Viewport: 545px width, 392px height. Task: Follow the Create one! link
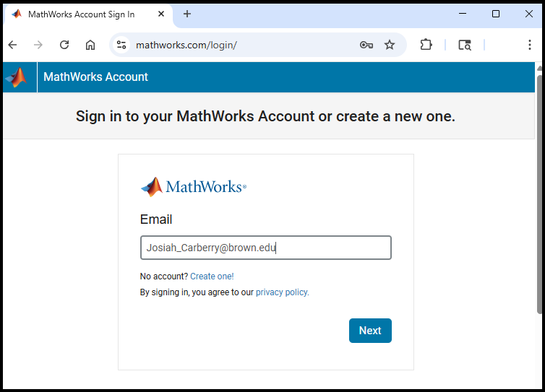[x=212, y=276]
